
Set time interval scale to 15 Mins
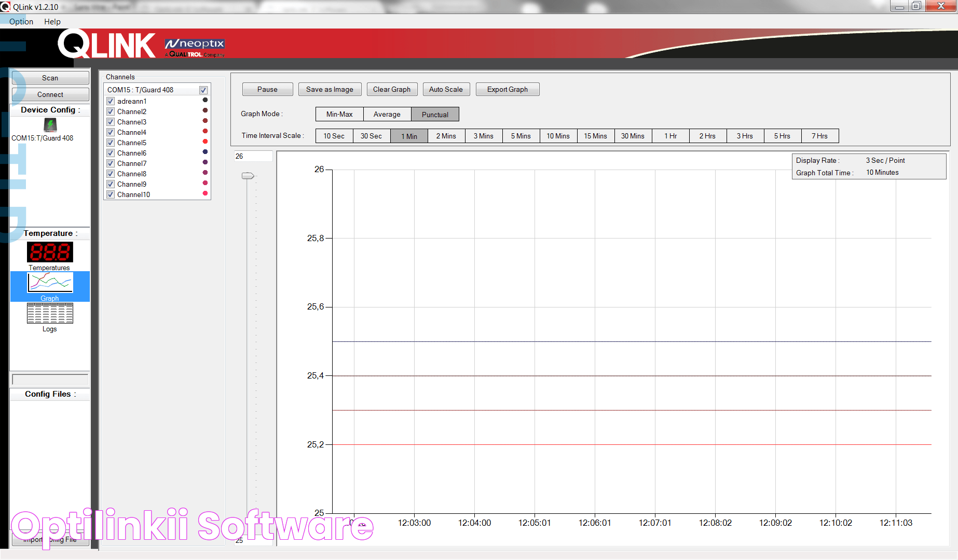(596, 136)
